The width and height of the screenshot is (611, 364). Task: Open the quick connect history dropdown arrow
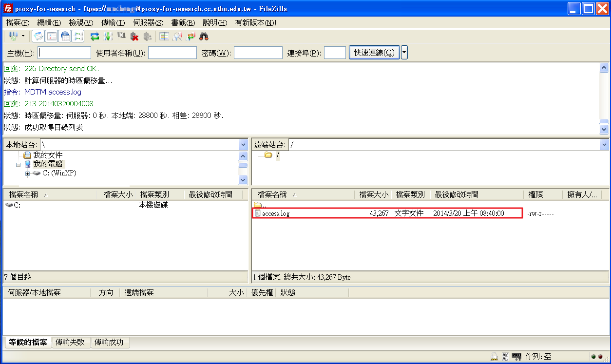pyautogui.click(x=404, y=53)
